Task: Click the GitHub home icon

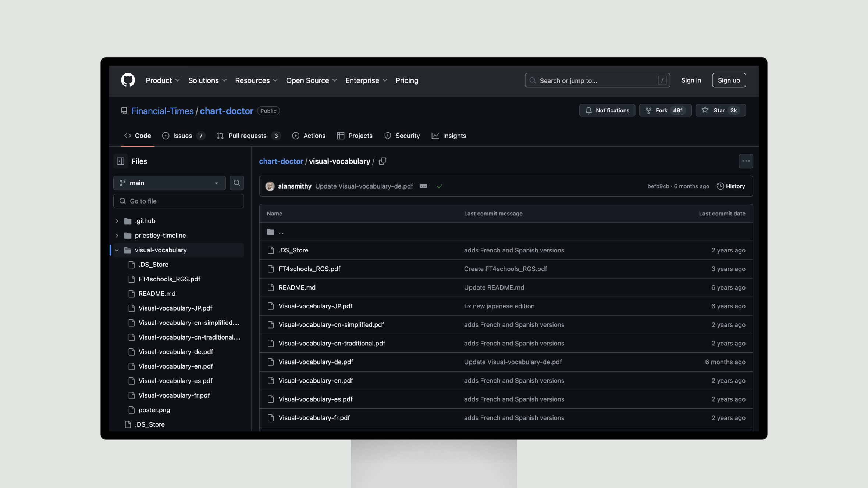Action: (128, 80)
